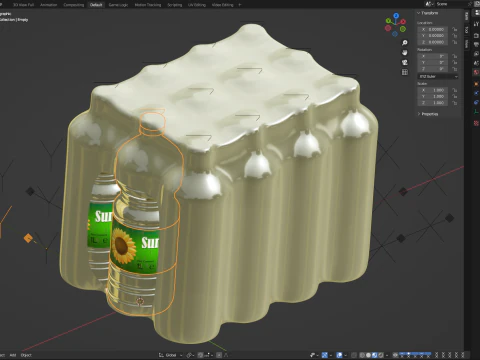This screenshot has height=360, width=480.
Task: Toggle perspective/orthographic grid icon
Action: 405,72
